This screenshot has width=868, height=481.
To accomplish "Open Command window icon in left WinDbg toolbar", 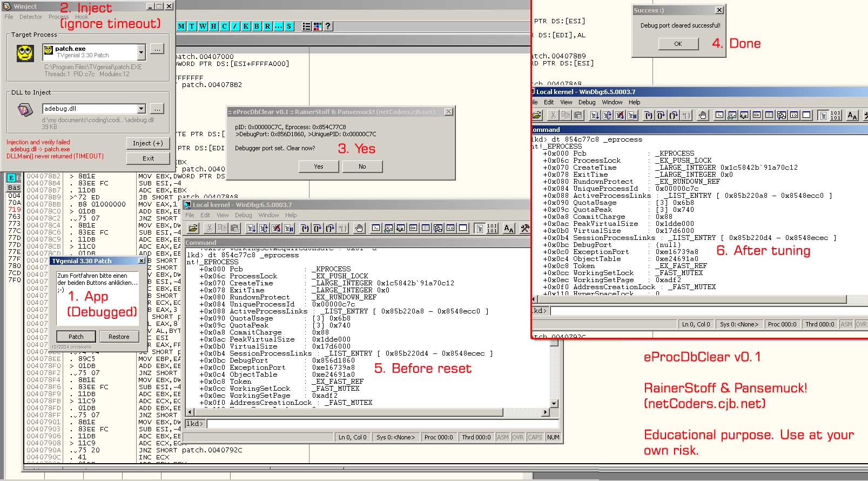I will [376, 228].
